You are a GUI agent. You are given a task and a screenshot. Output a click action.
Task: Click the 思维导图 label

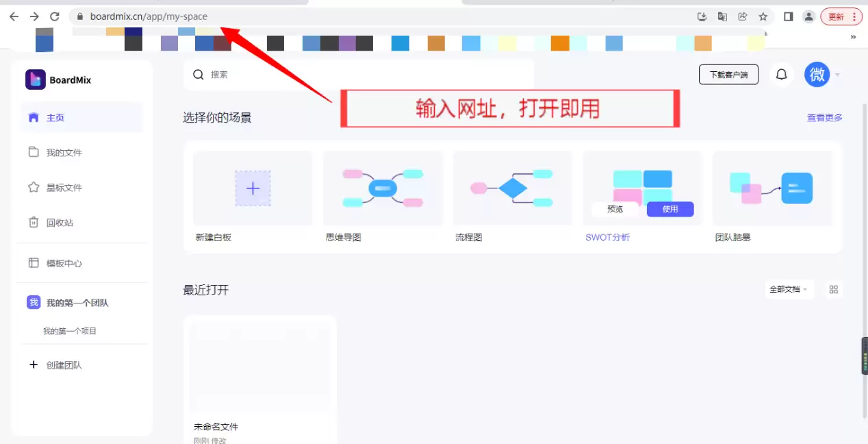343,237
